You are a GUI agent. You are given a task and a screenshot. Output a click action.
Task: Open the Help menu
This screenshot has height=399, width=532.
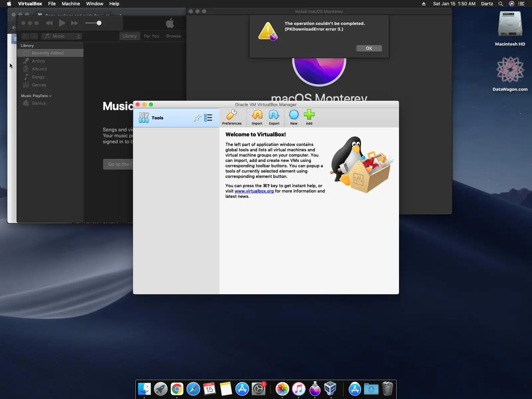click(x=114, y=4)
